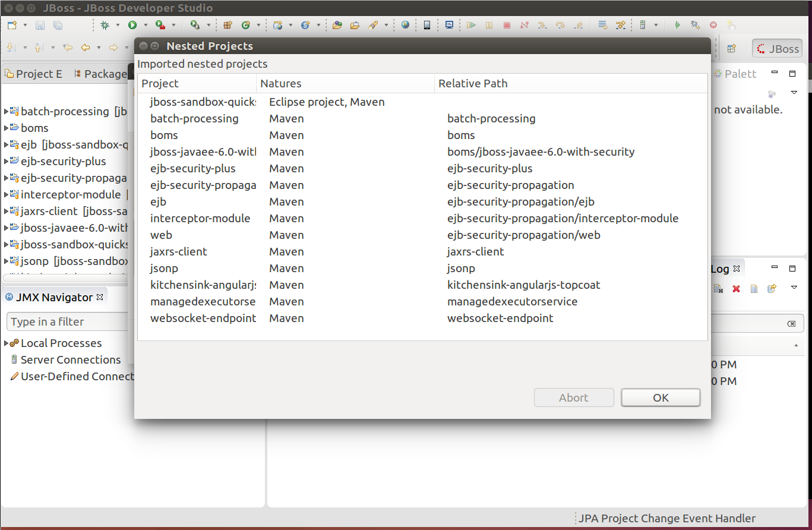Click the jsonp project in Project Explorer
The image size is (812, 530).
[x=69, y=261]
